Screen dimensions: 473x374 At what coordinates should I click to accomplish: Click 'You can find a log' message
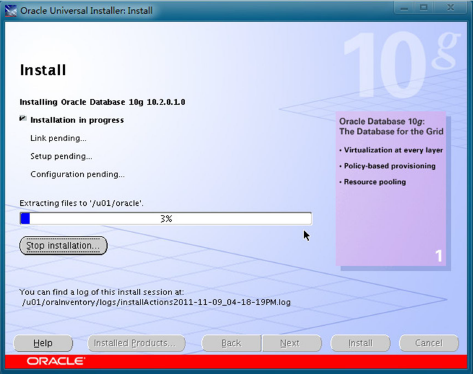click(x=101, y=292)
